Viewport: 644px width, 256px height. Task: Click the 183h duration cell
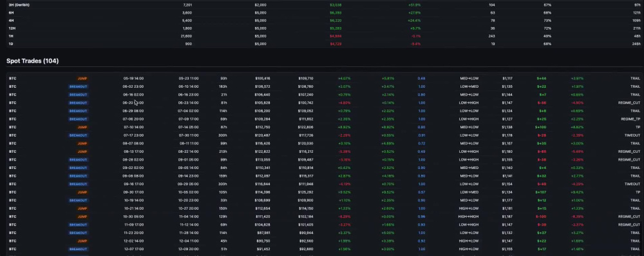223,87
